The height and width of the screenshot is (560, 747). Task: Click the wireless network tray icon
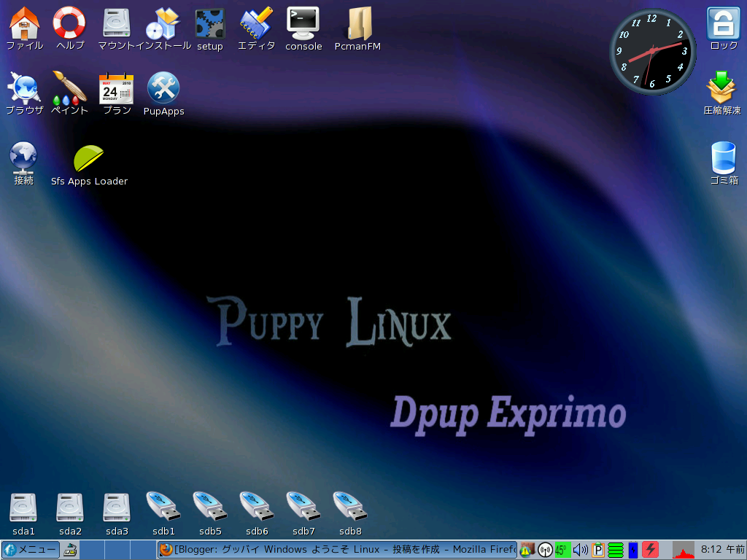[545, 551]
